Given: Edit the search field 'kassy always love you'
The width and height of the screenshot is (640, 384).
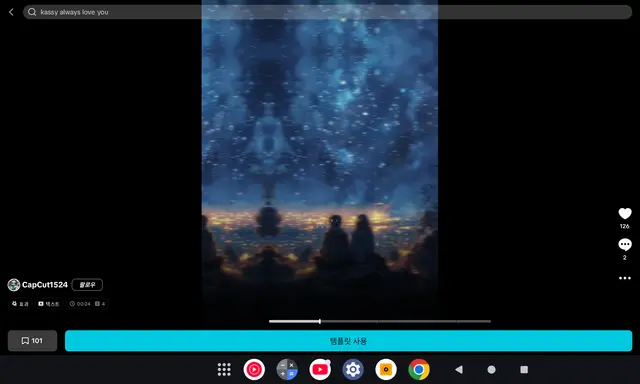Looking at the screenshot, I should click(x=327, y=12).
